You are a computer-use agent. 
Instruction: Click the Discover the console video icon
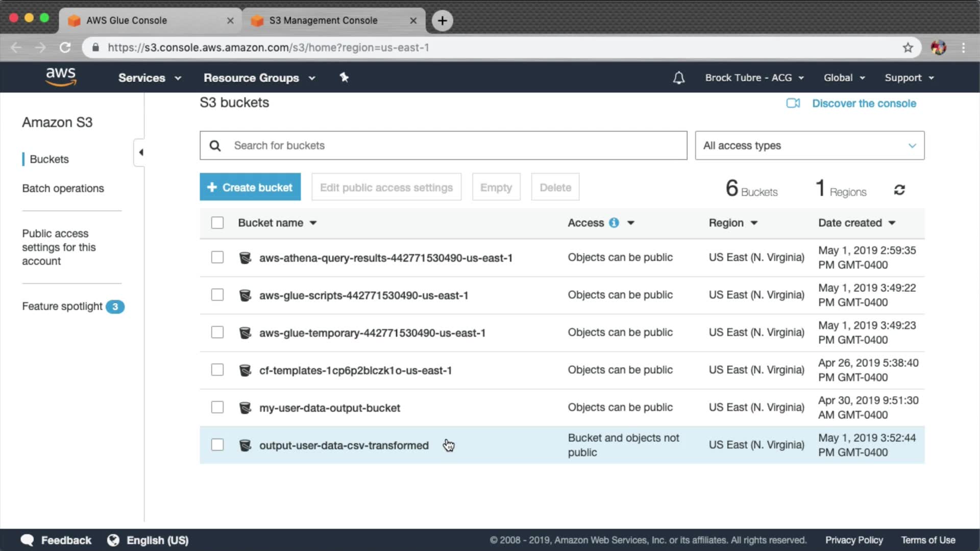(793, 103)
